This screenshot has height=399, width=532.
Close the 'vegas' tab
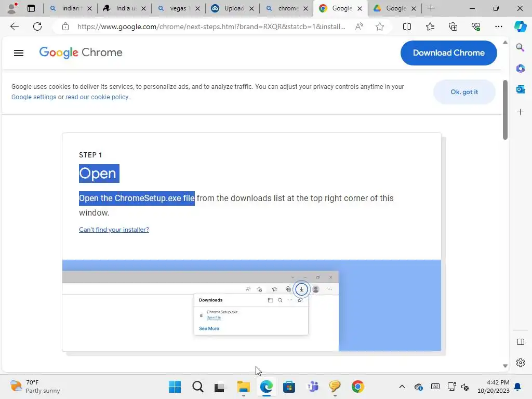click(x=198, y=8)
